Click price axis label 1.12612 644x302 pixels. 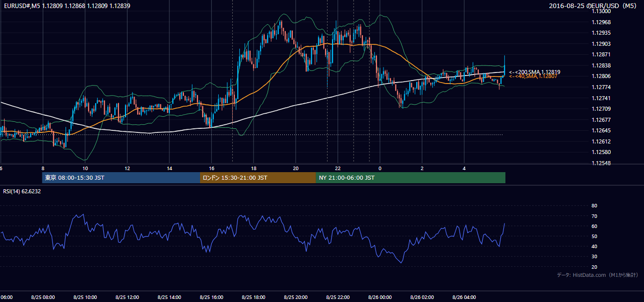(x=601, y=141)
